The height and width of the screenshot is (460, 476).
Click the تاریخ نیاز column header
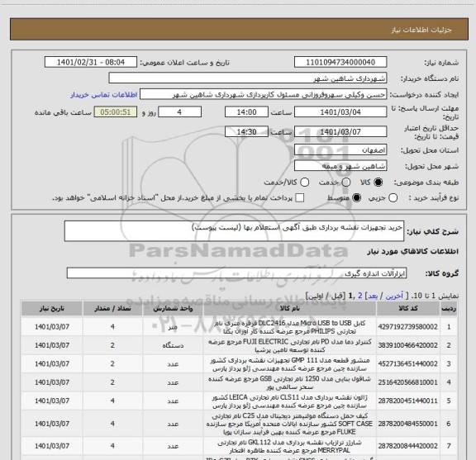[52, 309]
